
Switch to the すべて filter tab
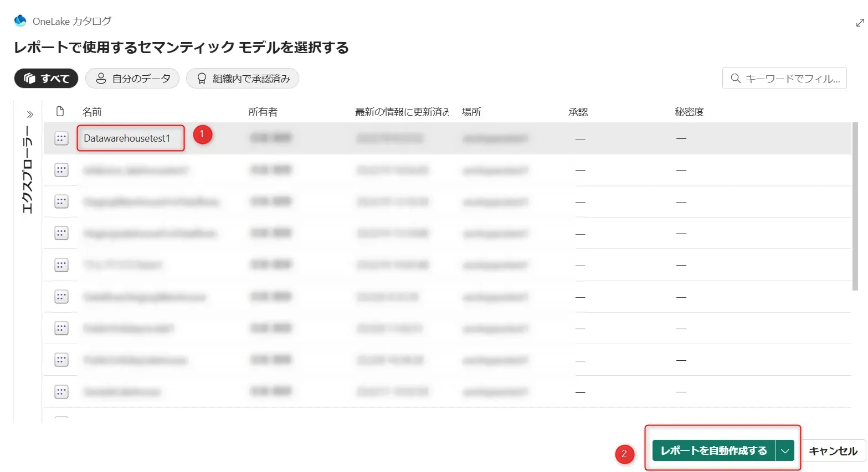tap(46, 78)
